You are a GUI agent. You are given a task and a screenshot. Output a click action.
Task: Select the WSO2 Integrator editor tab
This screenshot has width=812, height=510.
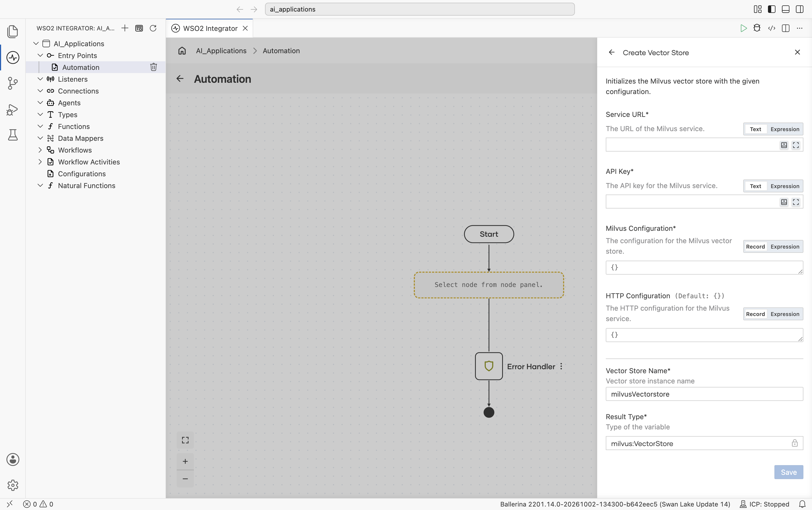(209, 28)
